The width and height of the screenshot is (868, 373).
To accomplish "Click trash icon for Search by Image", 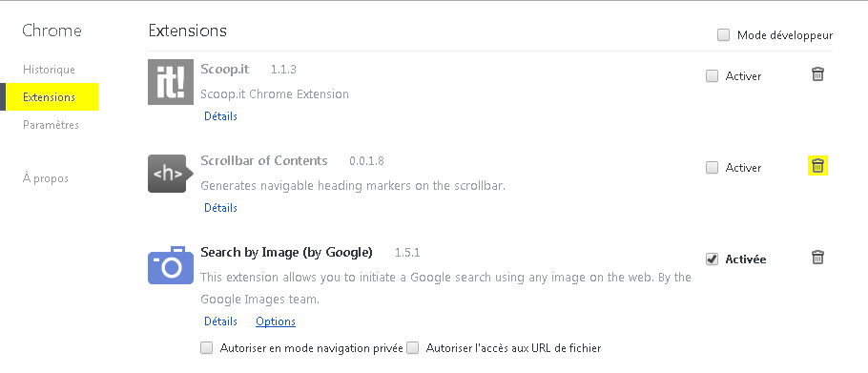I will (817, 258).
